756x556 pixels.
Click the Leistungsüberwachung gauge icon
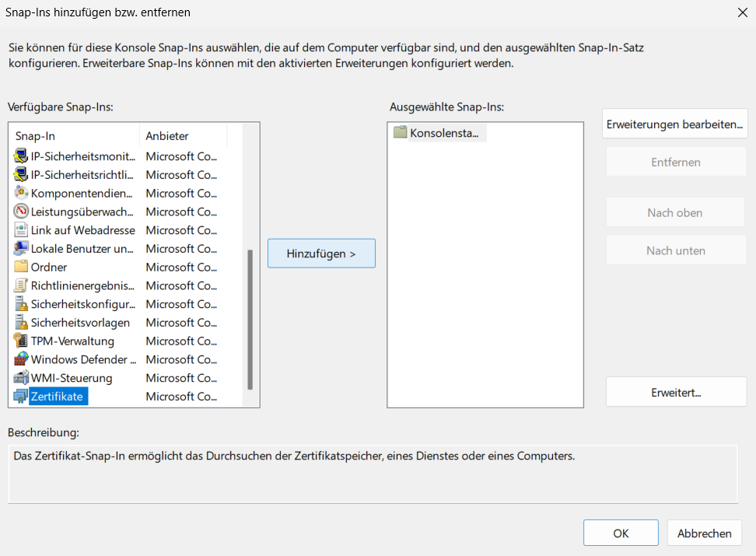[21, 212]
